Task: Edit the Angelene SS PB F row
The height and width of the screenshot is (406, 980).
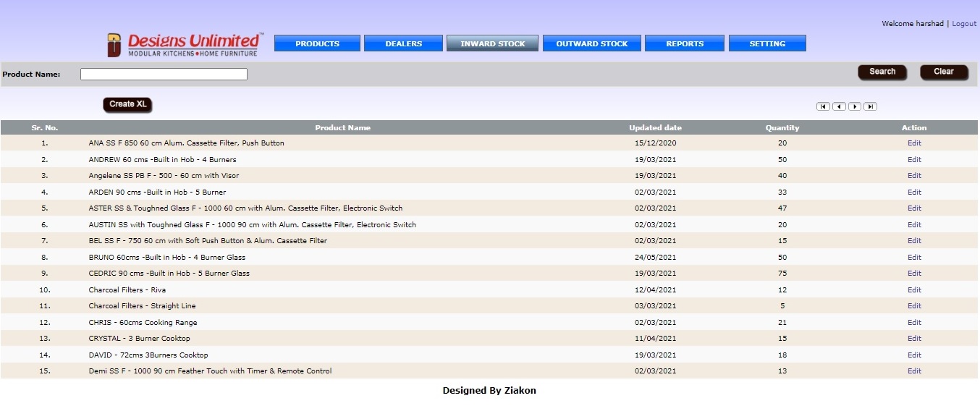Action: point(914,176)
